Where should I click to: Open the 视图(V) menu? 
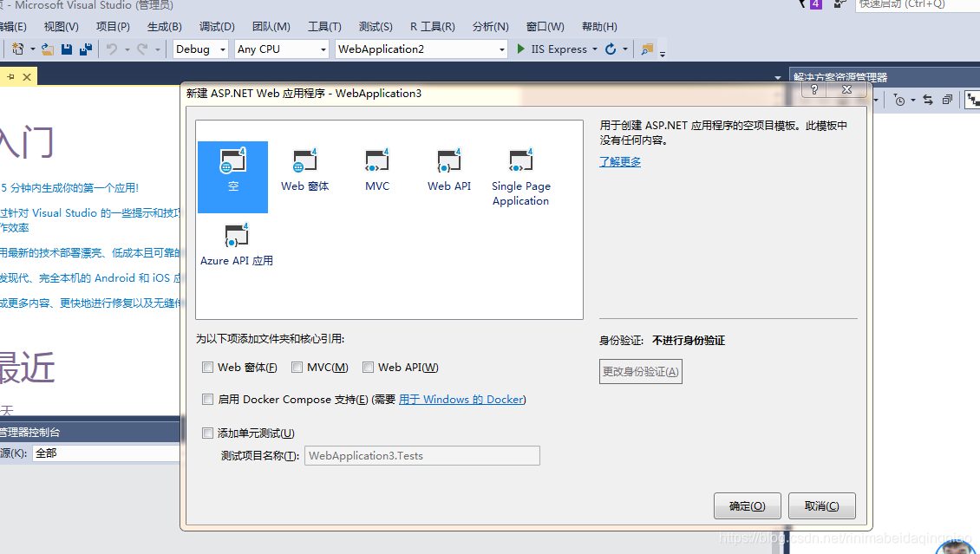[62, 27]
